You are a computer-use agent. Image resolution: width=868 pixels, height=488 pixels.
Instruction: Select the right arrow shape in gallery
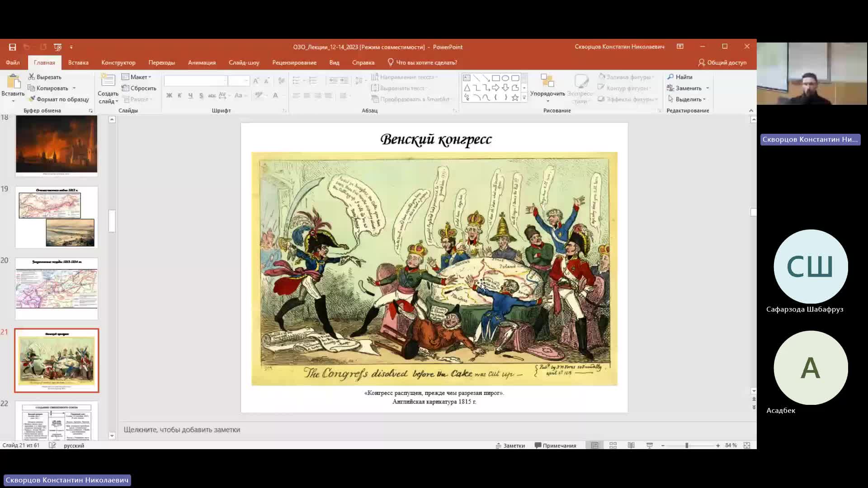pyautogui.click(x=496, y=88)
